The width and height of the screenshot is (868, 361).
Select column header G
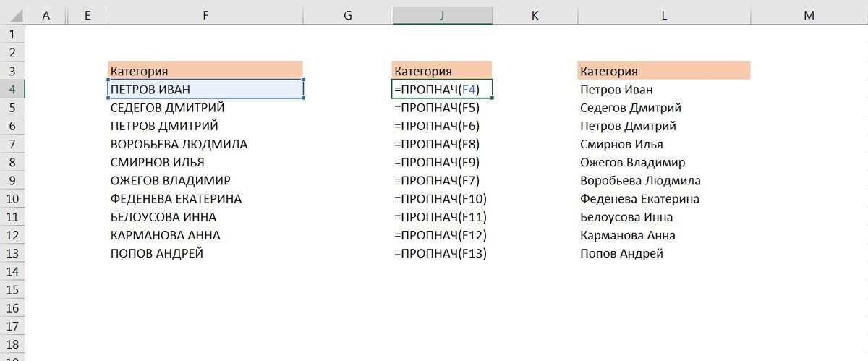[x=348, y=15]
